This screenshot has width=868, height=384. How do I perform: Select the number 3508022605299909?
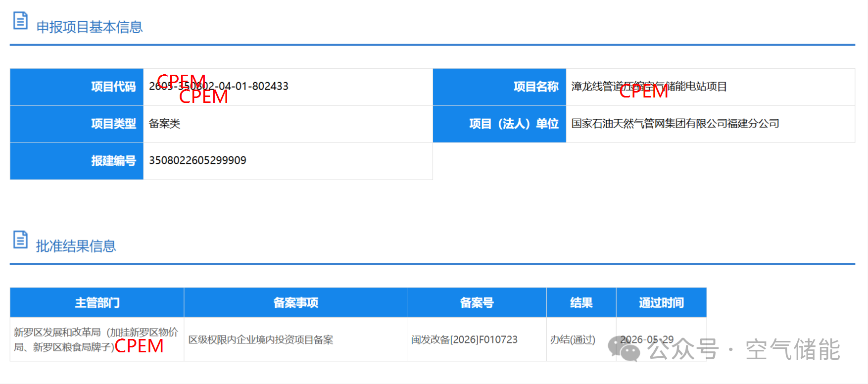tap(197, 160)
